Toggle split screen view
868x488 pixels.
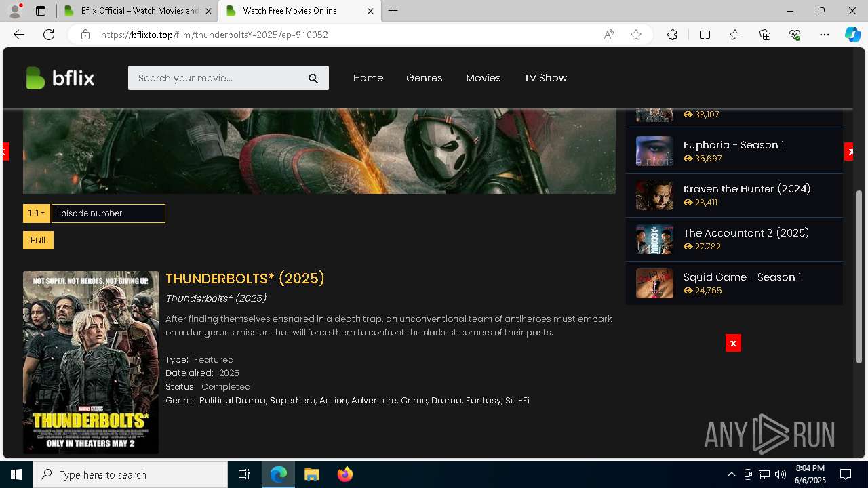click(x=705, y=35)
